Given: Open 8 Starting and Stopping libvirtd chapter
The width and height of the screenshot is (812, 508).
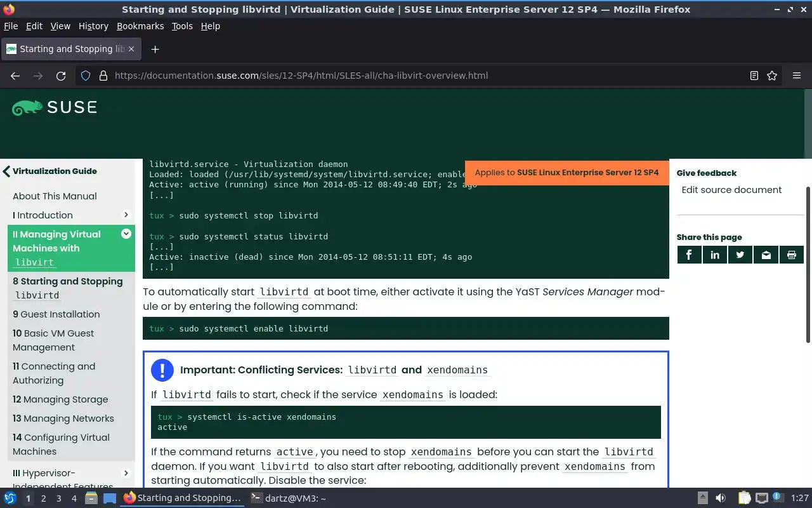Looking at the screenshot, I should (x=68, y=288).
